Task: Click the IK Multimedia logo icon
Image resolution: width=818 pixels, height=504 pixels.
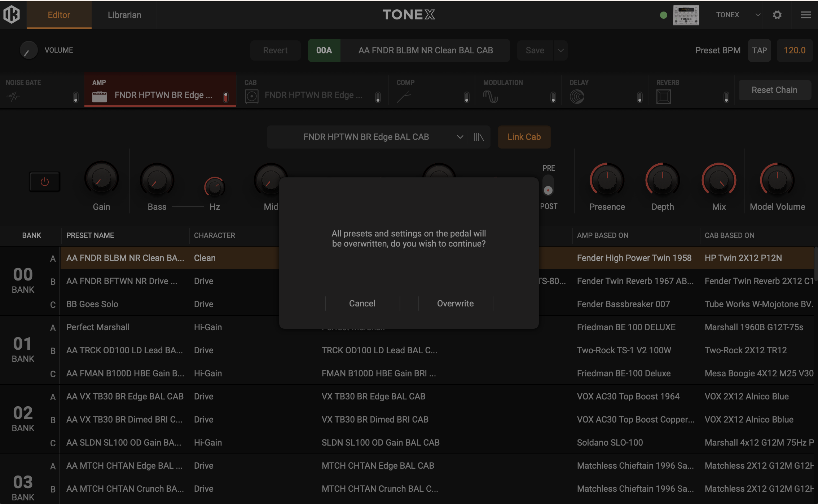Action: pos(12,15)
